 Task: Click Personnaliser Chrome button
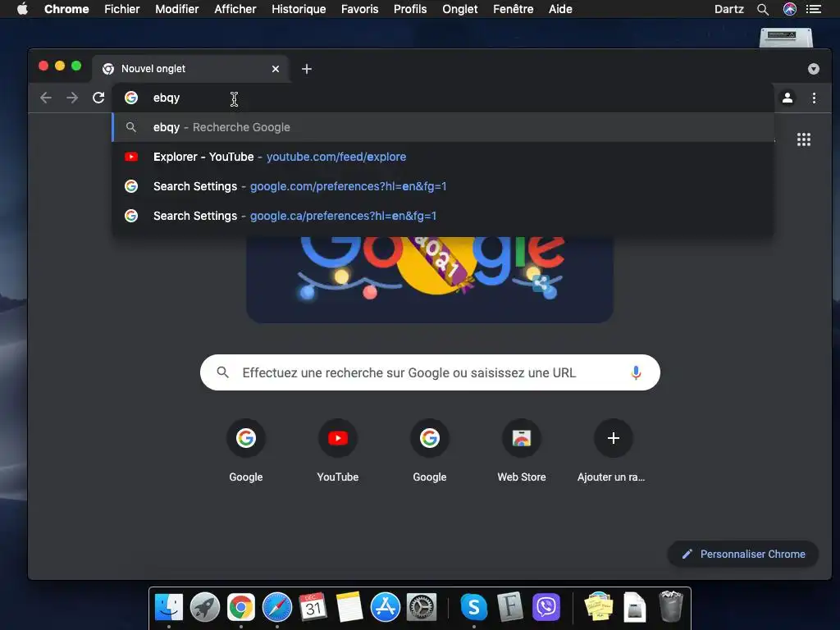743,554
